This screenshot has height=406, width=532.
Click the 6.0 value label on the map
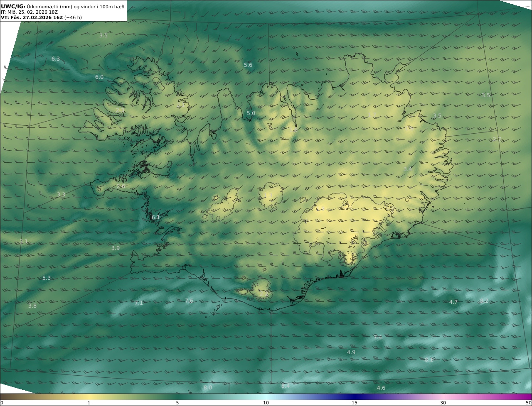pyautogui.click(x=99, y=77)
